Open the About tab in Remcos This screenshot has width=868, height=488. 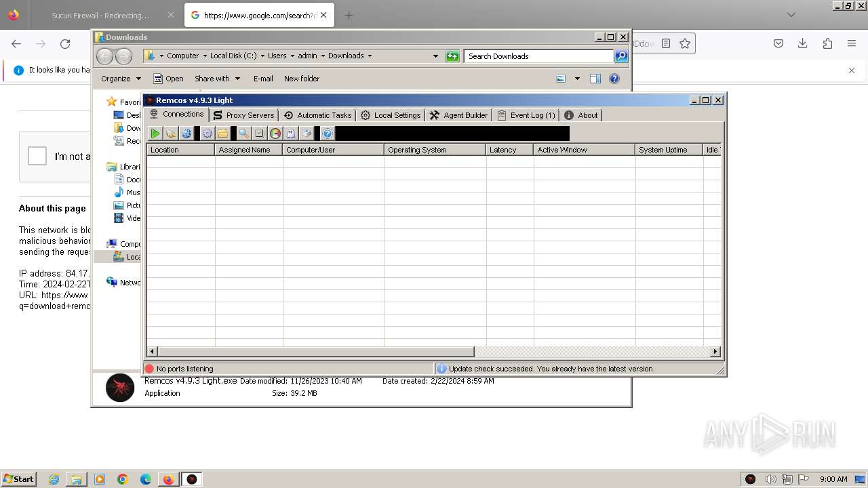pyautogui.click(x=581, y=115)
